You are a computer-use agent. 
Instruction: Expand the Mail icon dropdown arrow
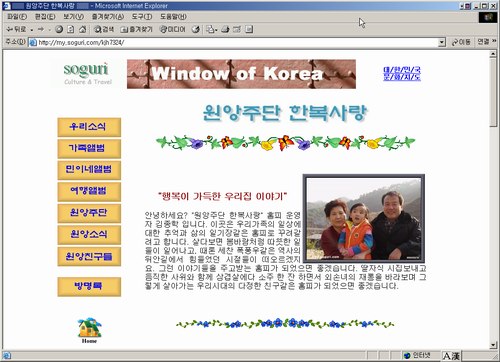pyautogui.click(x=216, y=30)
